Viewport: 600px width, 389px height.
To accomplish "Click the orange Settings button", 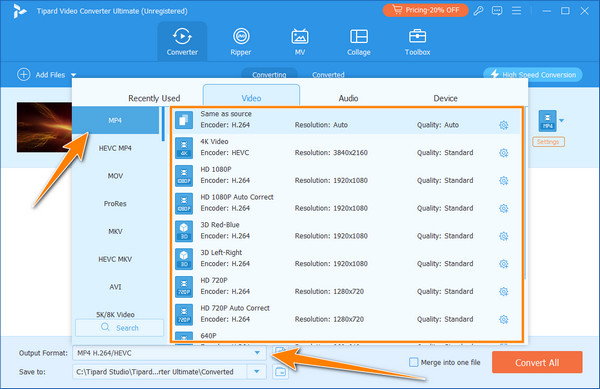I will [548, 142].
